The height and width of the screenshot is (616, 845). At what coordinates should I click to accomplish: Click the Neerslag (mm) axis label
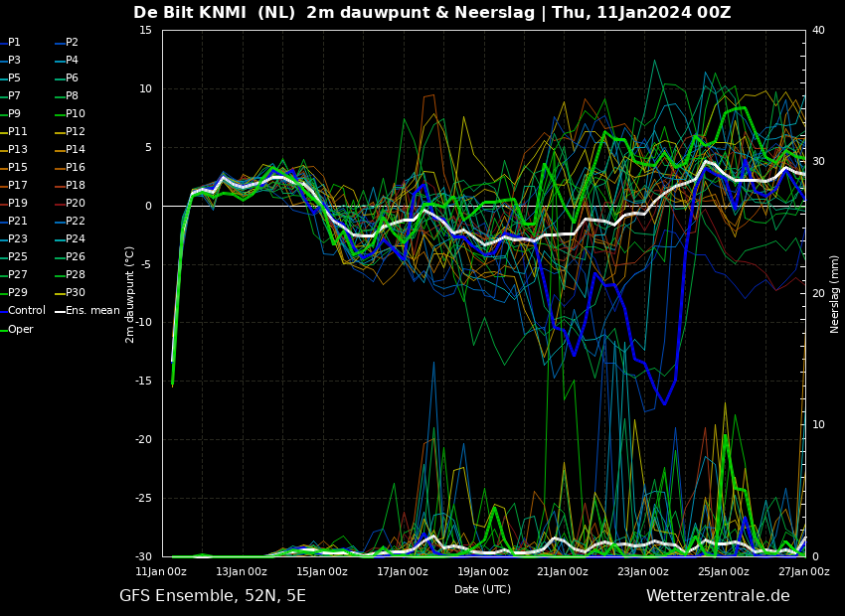tap(834, 294)
